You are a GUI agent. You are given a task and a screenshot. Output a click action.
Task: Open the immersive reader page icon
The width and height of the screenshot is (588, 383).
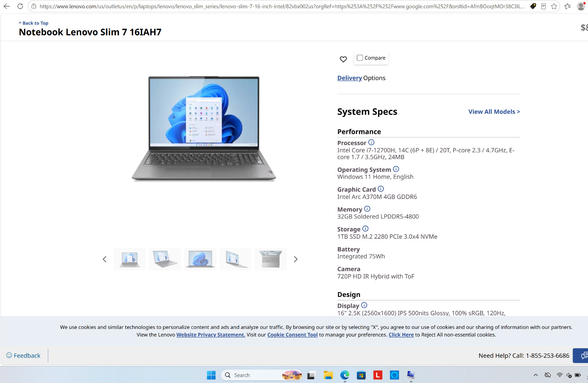click(x=544, y=6)
